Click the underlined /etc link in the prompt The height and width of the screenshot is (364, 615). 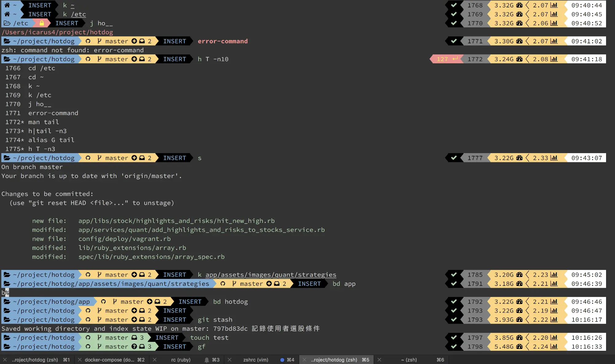[x=79, y=14]
